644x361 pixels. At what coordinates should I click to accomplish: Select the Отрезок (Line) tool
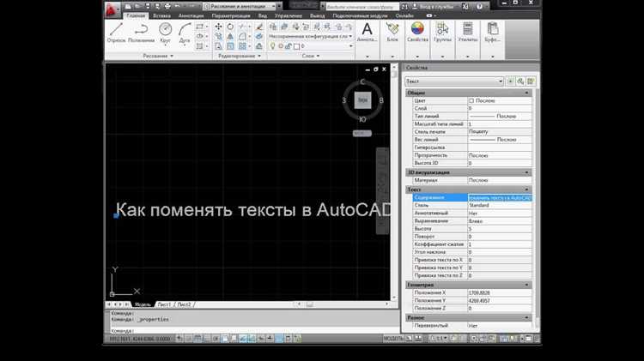pos(116,33)
